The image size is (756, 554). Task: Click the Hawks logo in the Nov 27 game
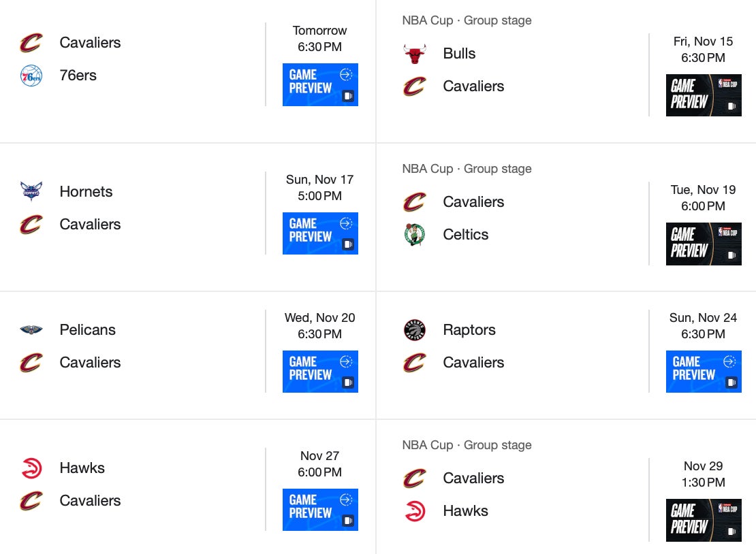click(x=31, y=468)
